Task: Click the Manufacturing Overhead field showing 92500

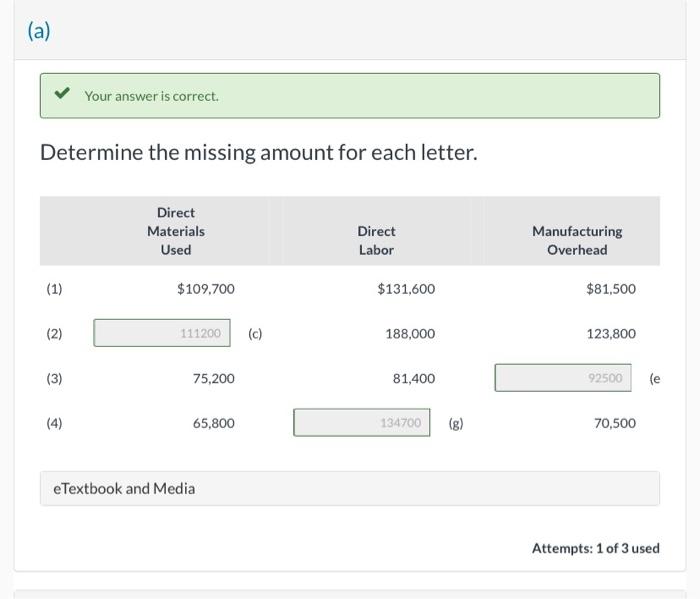Action: click(x=562, y=378)
